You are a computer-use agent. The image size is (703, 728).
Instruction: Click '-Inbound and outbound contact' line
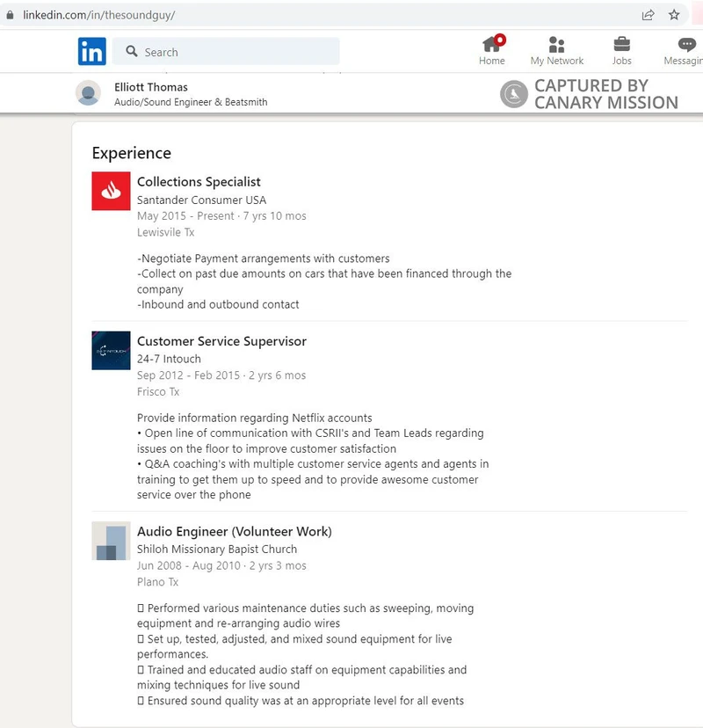(218, 304)
